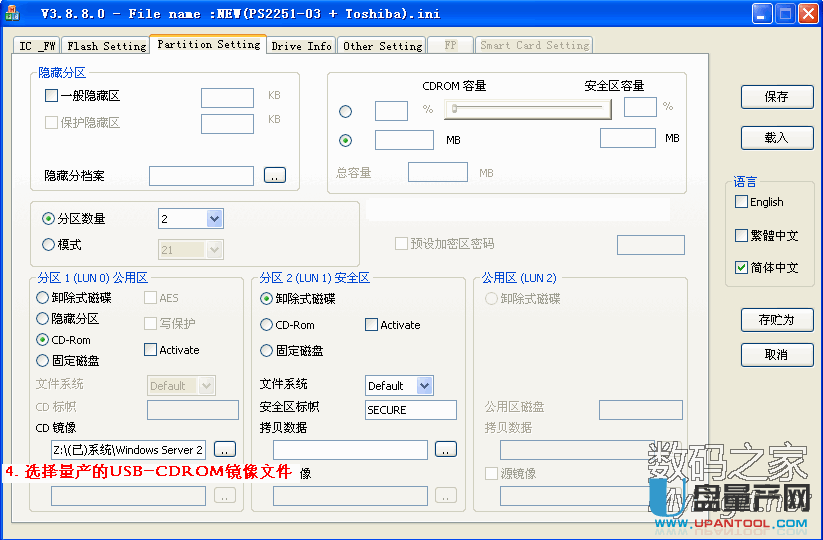Click the CD 镜像 path field
823x540 pixels.
[x=129, y=450]
